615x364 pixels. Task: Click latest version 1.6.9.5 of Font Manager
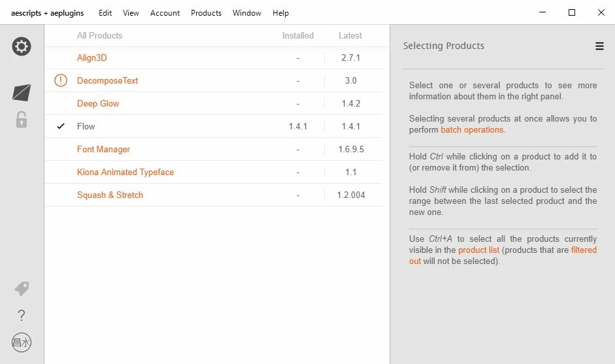(x=351, y=150)
